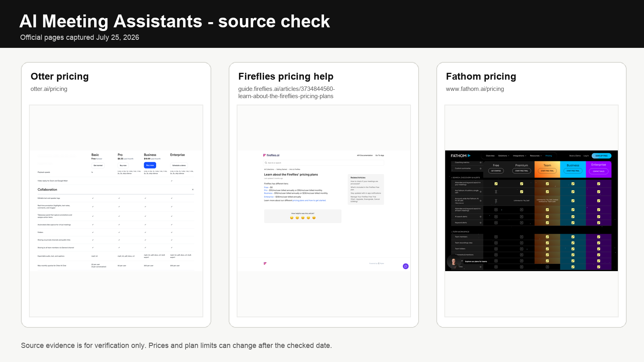Click Business checkmark for Team members

point(573,237)
